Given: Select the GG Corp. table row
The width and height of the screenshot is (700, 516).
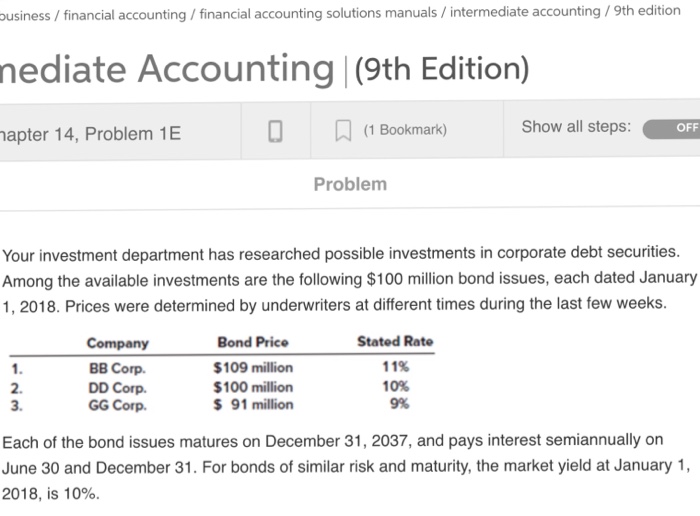Looking at the screenshot, I should point(222,405).
